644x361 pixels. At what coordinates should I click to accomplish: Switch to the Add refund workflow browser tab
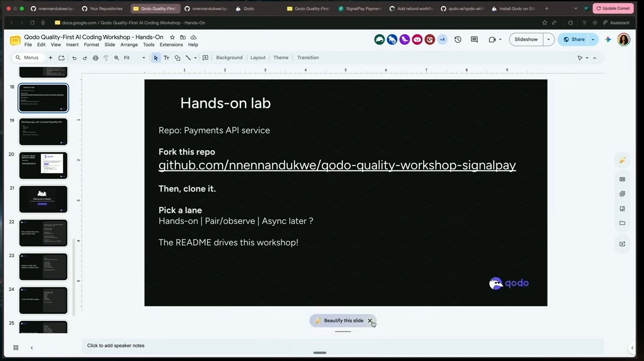click(411, 8)
